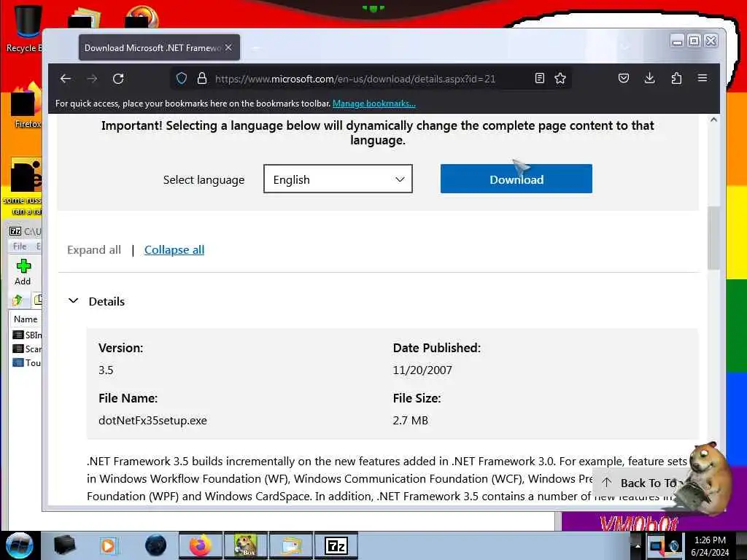747x560 pixels.
Task: Open the taskbar clock and date
Action: [710, 546]
